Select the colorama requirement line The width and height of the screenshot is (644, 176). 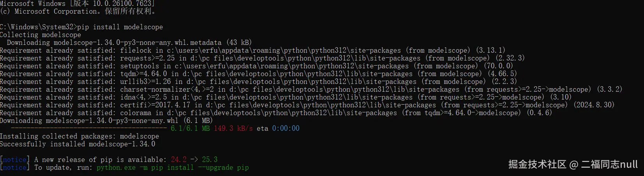(x=276, y=113)
